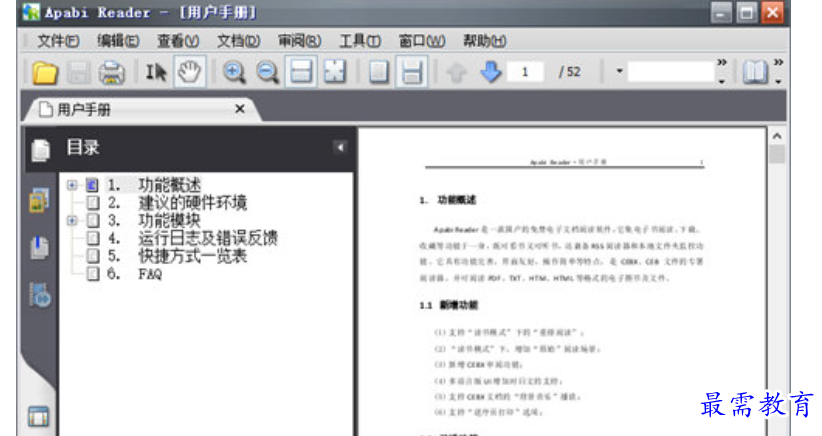Open a file with the folder icon
The width and height of the screenshot is (822, 436).
click(x=45, y=72)
